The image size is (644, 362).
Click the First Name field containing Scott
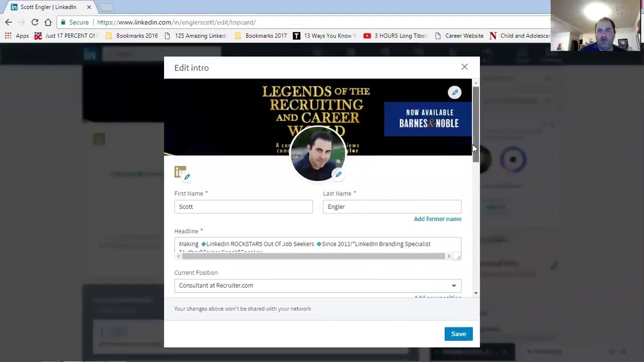[x=244, y=207]
